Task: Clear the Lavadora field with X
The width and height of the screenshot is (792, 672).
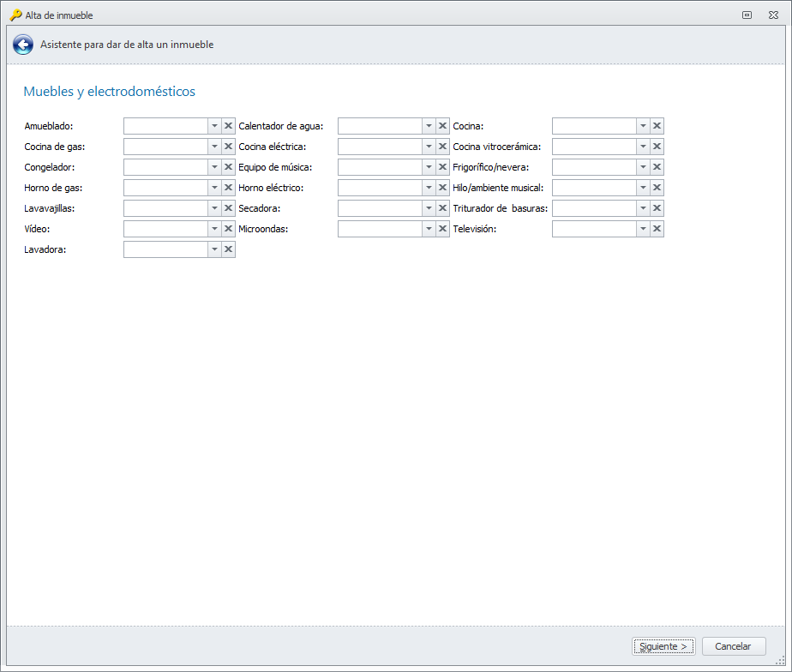Action: (x=228, y=249)
